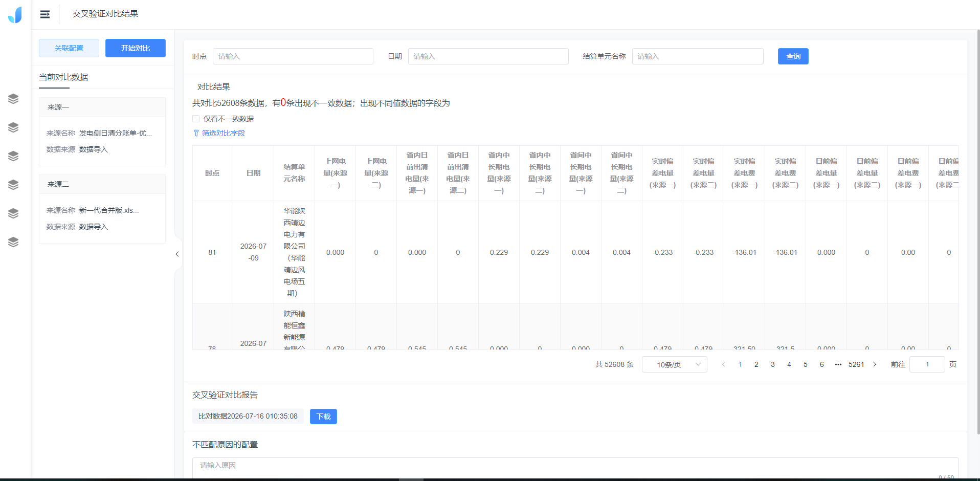Go to previous page arrow
Screen dimensions: 980x481
(x=723, y=364)
